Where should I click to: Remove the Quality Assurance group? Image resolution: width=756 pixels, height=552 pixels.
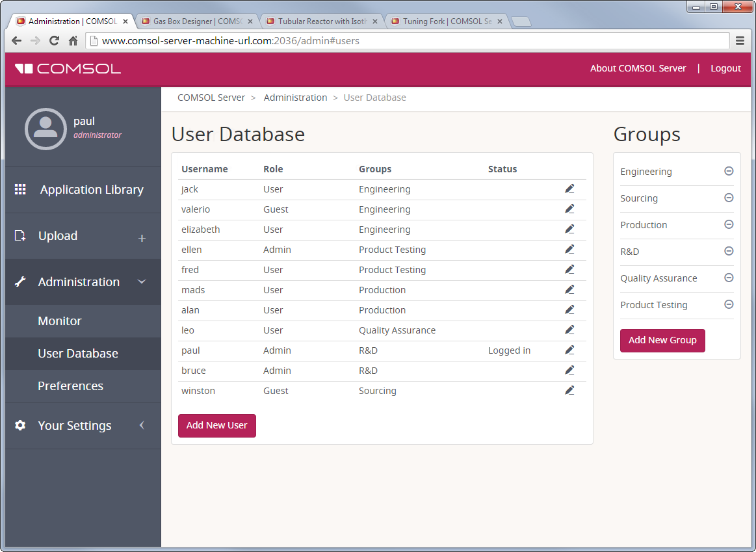coord(729,278)
